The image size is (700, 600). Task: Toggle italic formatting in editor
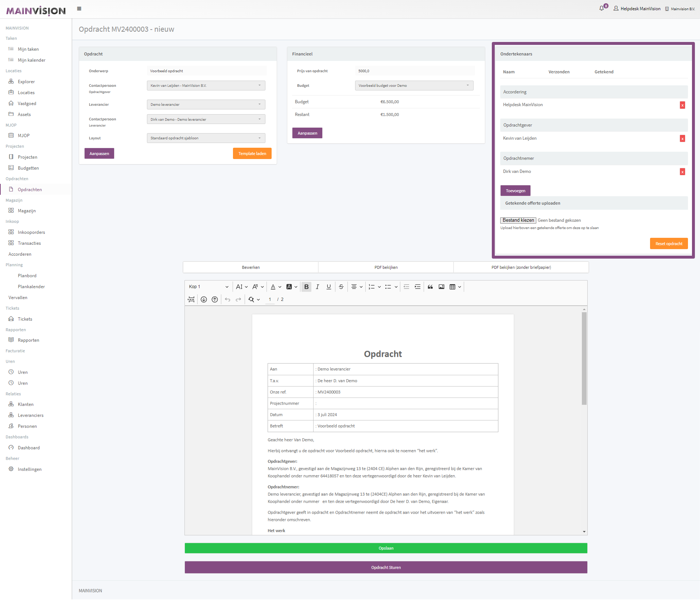[318, 287]
